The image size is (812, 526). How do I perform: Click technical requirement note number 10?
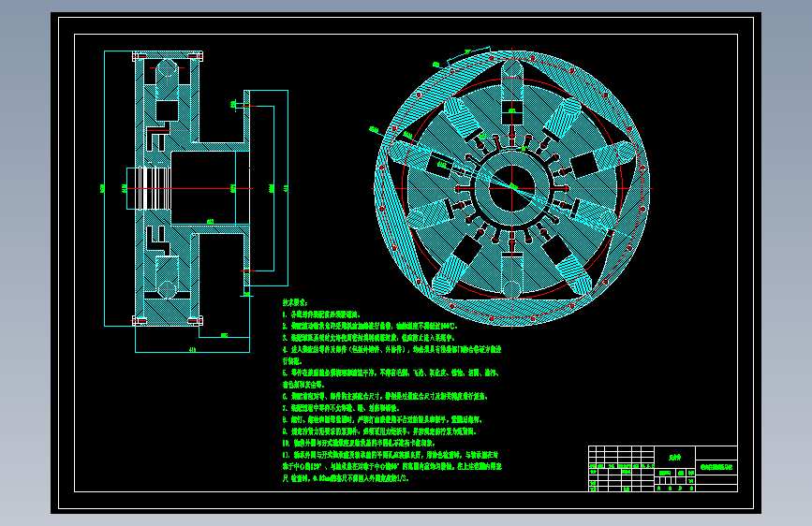[x=359, y=443]
